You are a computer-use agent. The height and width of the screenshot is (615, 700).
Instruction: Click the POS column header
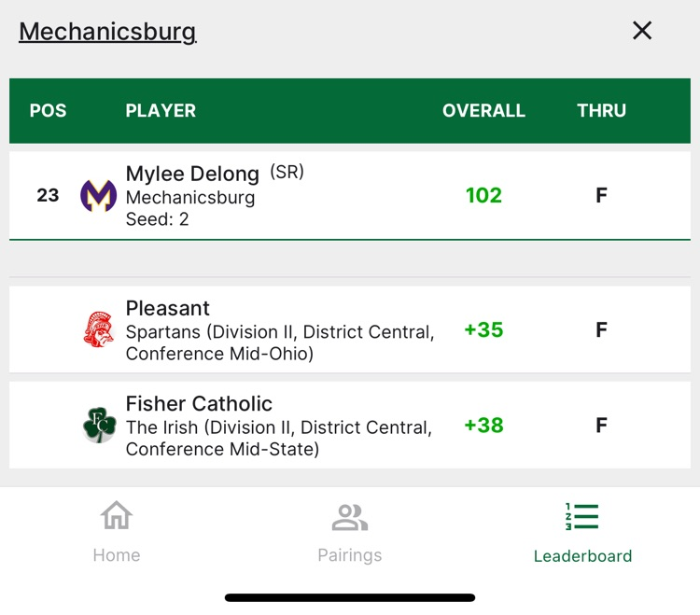(48, 110)
